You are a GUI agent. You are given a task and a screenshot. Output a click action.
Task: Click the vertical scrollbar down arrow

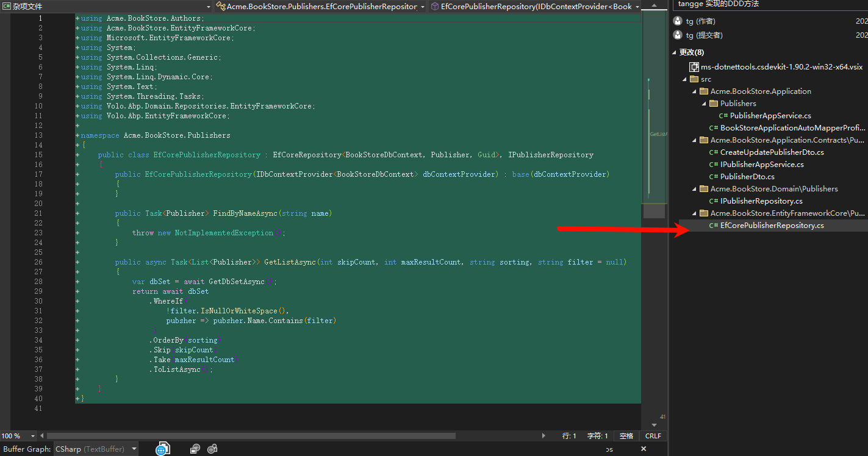[x=654, y=425]
